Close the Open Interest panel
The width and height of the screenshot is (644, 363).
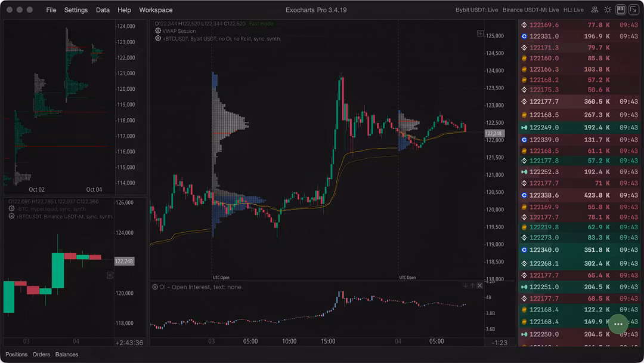pyautogui.click(x=479, y=285)
